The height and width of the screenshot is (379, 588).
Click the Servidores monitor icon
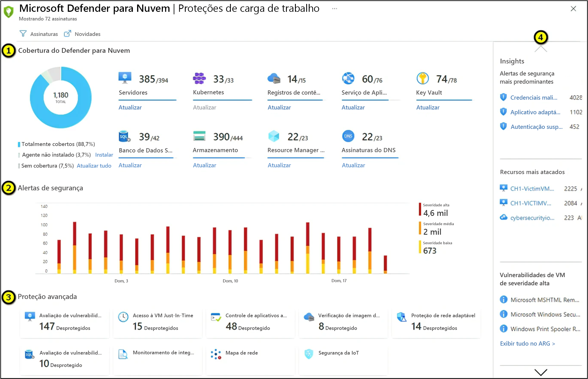coord(125,78)
